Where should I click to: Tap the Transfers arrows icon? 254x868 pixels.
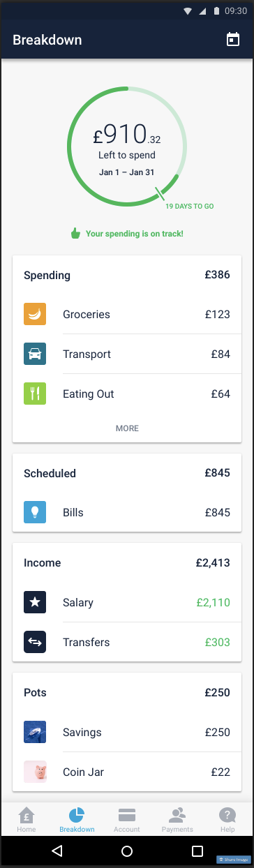coord(35,642)
